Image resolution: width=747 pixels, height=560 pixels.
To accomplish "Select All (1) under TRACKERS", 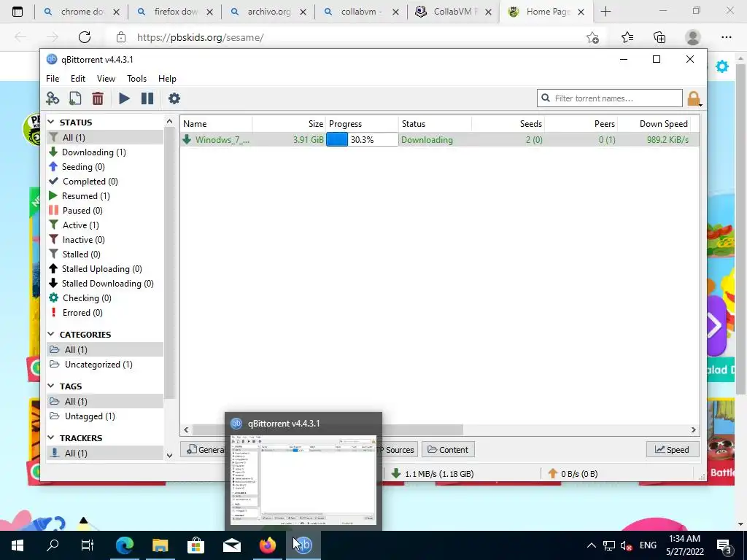I will click(x=105, y=454).
